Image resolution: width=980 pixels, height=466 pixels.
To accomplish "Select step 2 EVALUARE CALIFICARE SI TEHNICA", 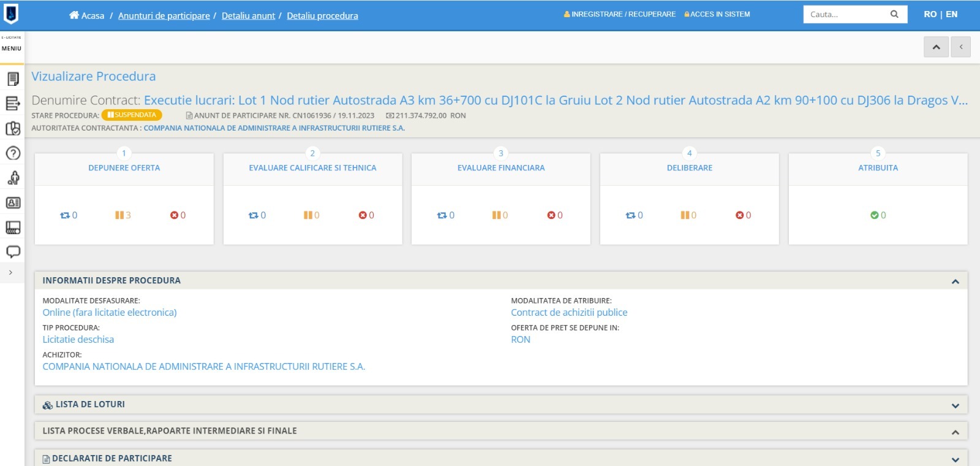I will tap(312, 167).
